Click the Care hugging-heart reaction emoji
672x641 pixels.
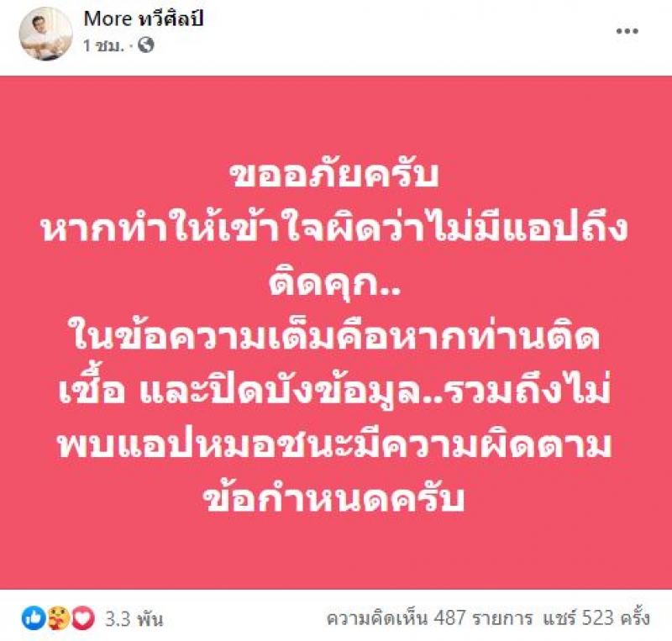(57, 618)
